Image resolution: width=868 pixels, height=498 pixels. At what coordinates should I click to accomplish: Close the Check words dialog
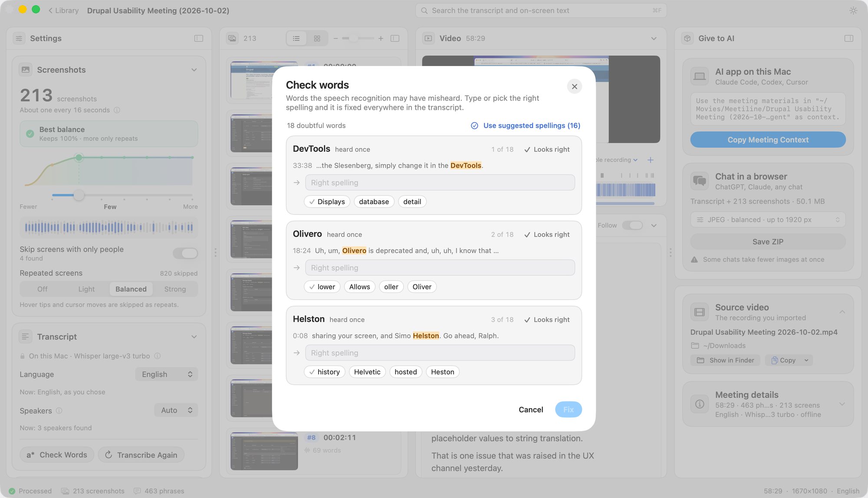tap(574, 86)
